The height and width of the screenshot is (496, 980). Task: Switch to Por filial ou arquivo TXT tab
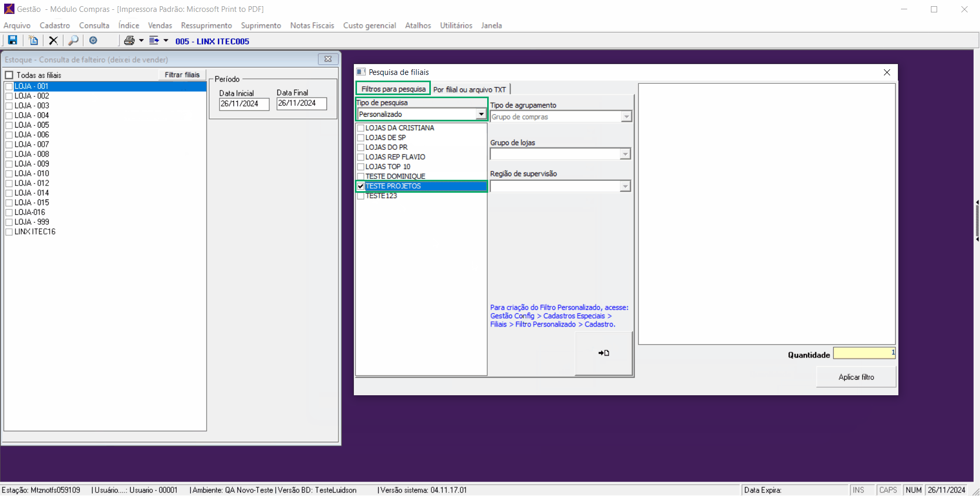tap(470, 89)
